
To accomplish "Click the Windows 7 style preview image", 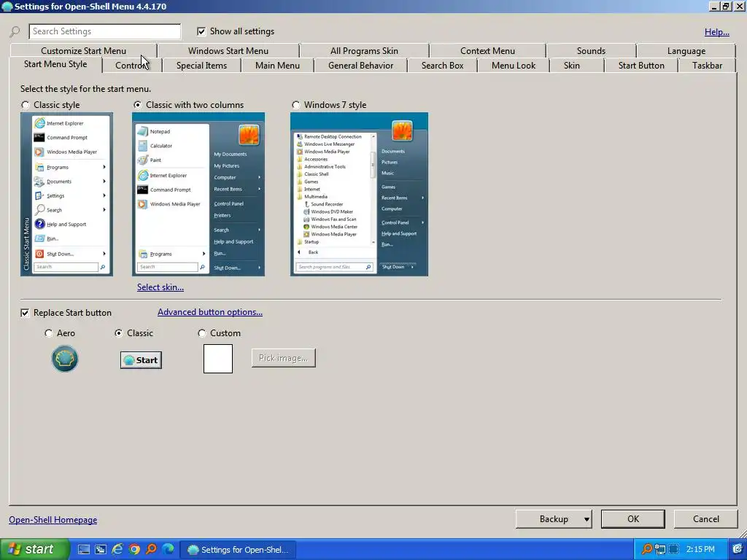I will tap(359, 194).
